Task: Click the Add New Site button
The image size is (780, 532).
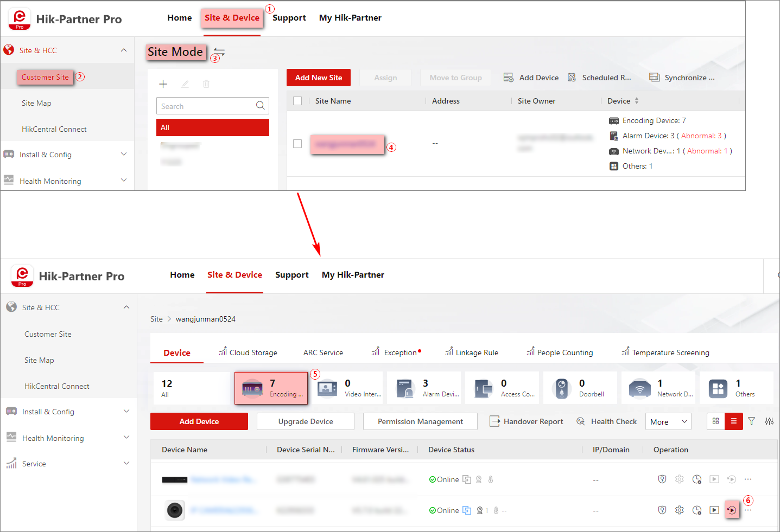Action: click(319, 78)
